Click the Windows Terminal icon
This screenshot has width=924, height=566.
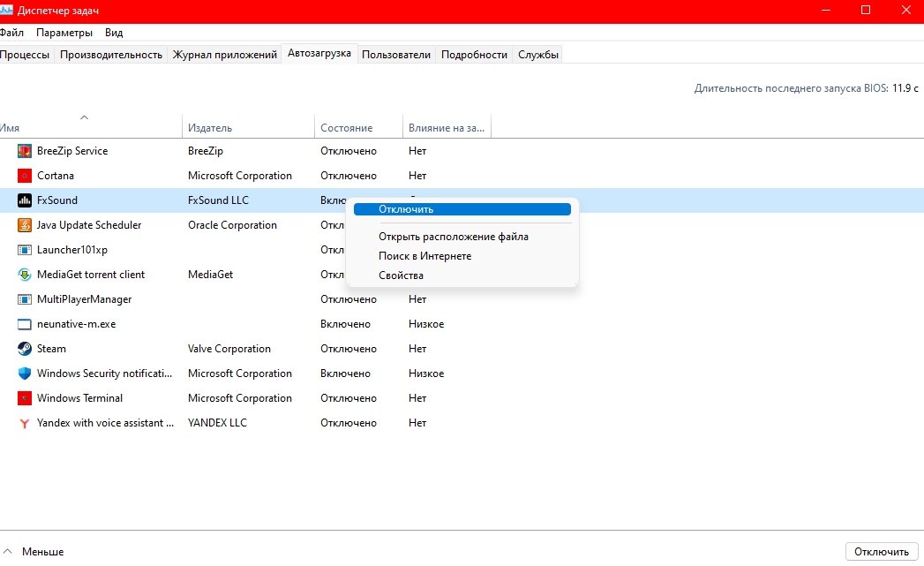pyautogui.click(x=24, y=398)
